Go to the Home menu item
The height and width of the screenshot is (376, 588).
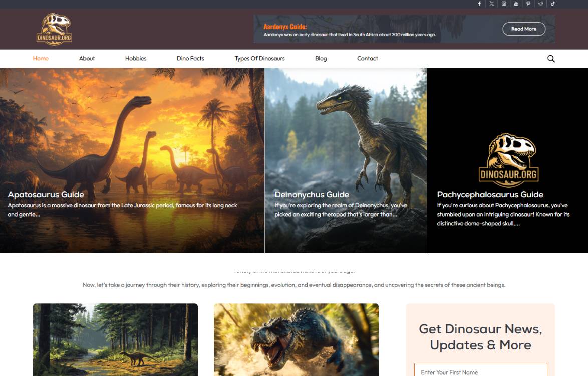(x=41, y=59)
